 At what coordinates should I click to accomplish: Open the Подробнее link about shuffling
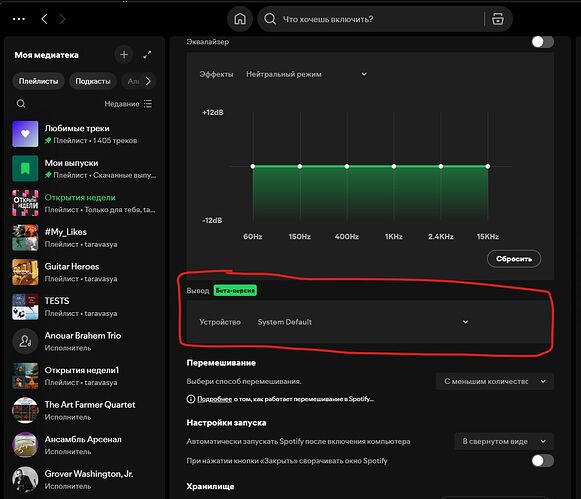[215, 399]
